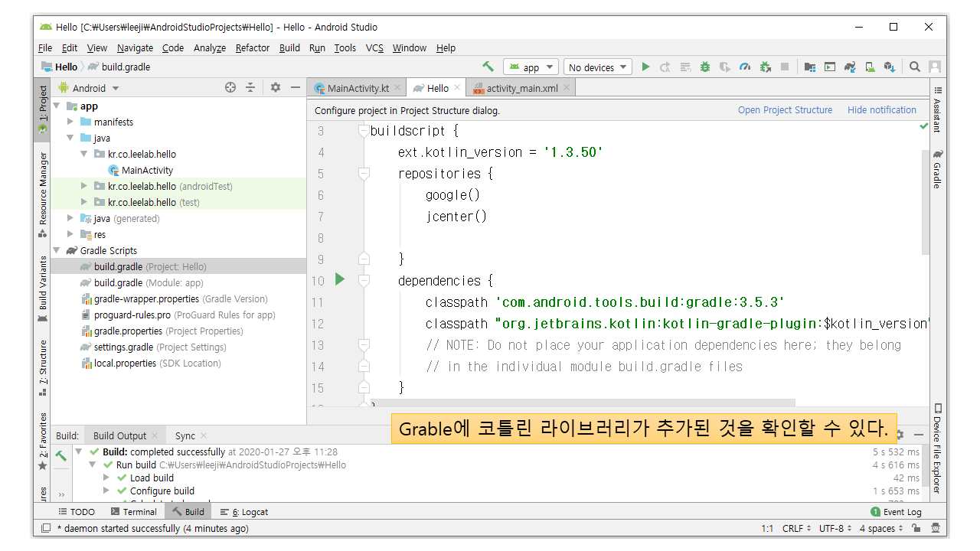This screenshot has height=551, width=980.
Task: Open the app run configuration dropdown
Action: point(531,67)
